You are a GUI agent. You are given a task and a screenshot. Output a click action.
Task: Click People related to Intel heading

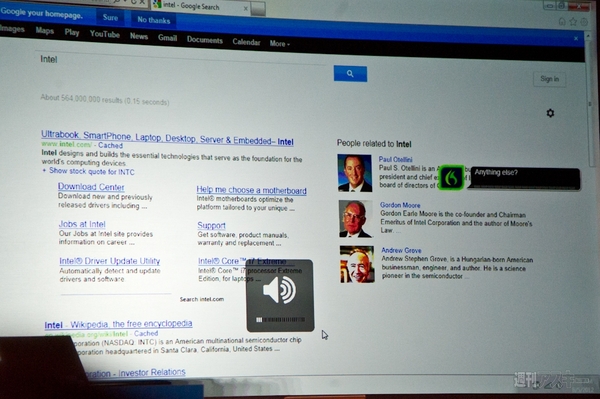pyautogui.click(x=374, y=144)
